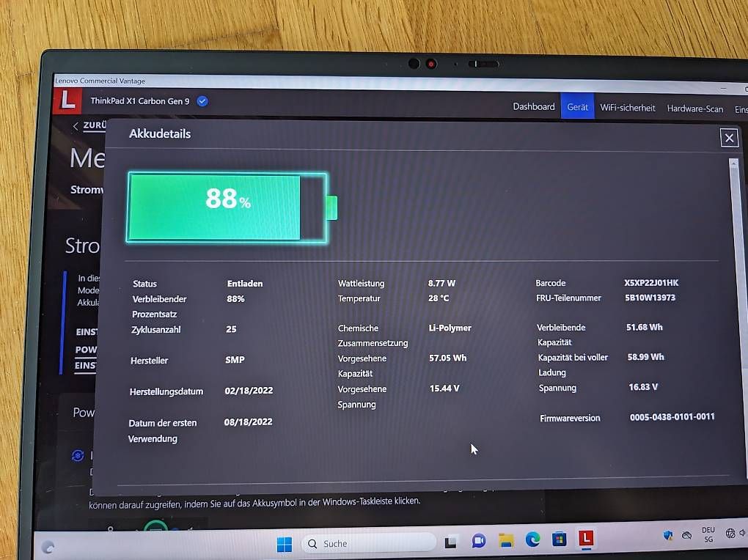The height and width of the screenshot is (560, 748).
Task: Click full charge capacity 58.99 Wh
Action: click(x=645, y=357)
